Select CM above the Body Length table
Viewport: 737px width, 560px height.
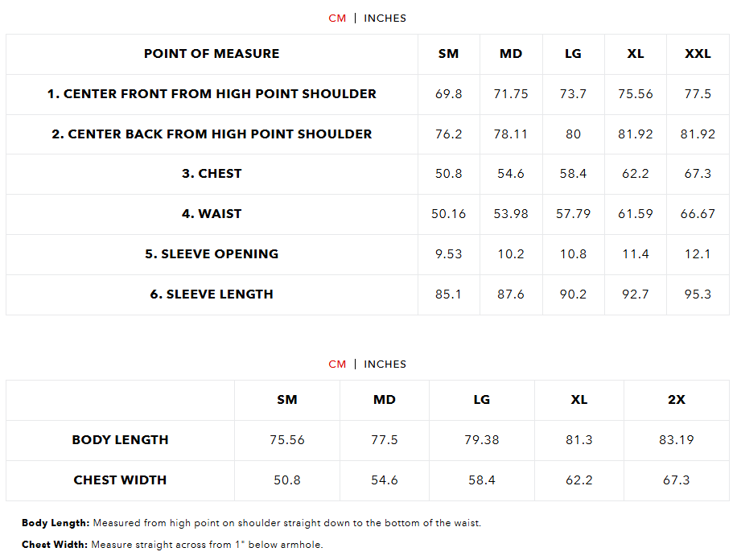337,364
